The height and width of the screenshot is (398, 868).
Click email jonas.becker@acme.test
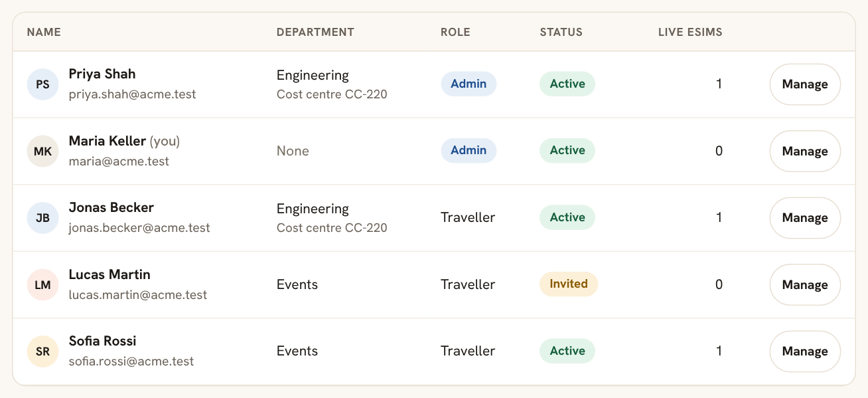pos(139,228)
